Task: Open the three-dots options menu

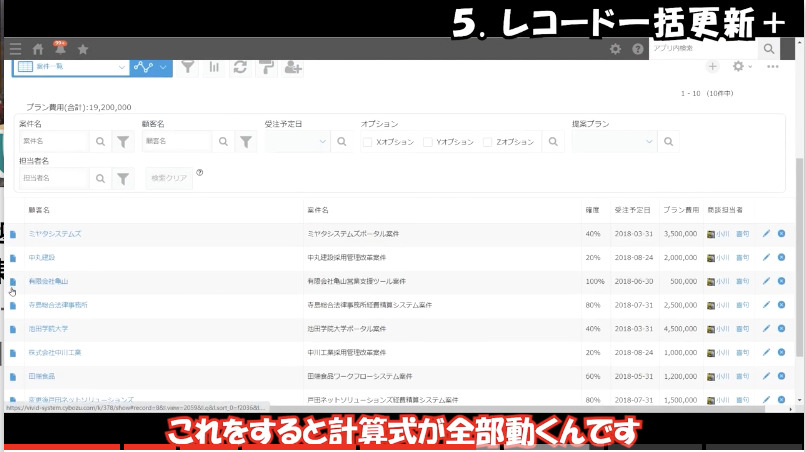Action: 773,66
